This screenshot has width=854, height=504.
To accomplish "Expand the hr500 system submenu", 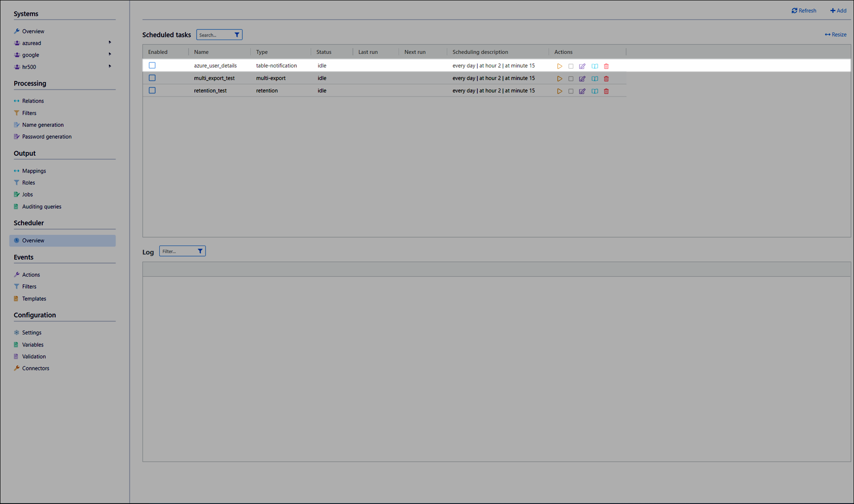I will [110, 66].
